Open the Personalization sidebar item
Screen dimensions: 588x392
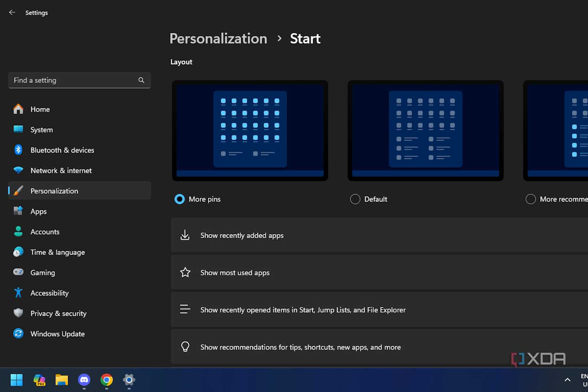79,191
